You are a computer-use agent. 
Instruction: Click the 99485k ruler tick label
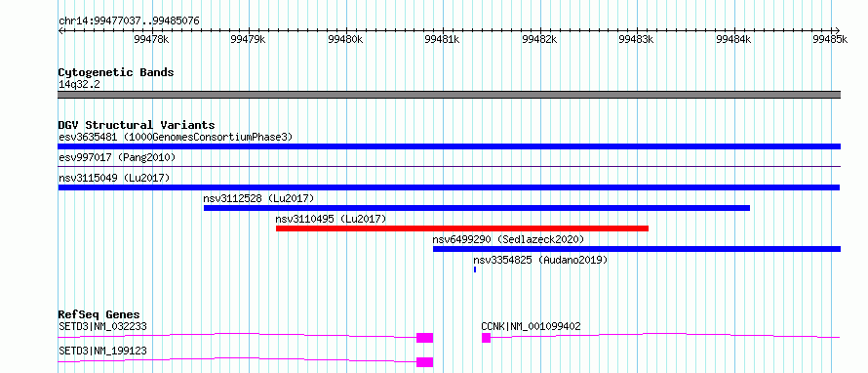coord(830,39)
